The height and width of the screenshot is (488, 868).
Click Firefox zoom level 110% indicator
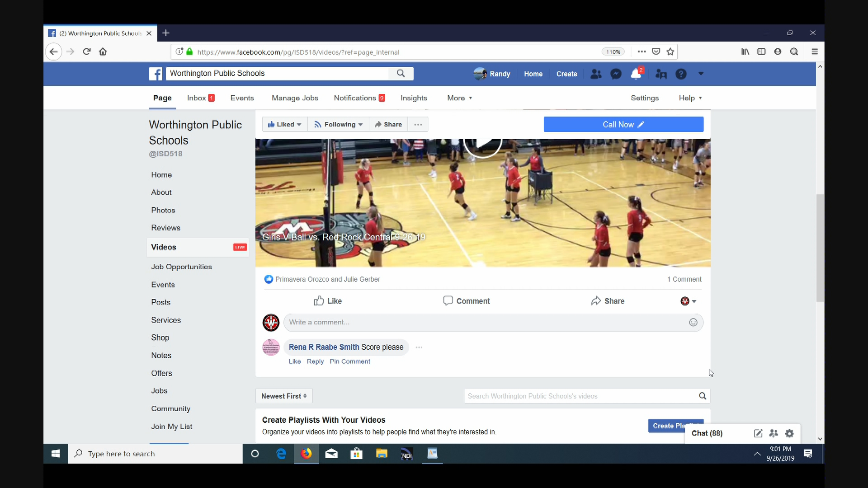click(613, 52)
